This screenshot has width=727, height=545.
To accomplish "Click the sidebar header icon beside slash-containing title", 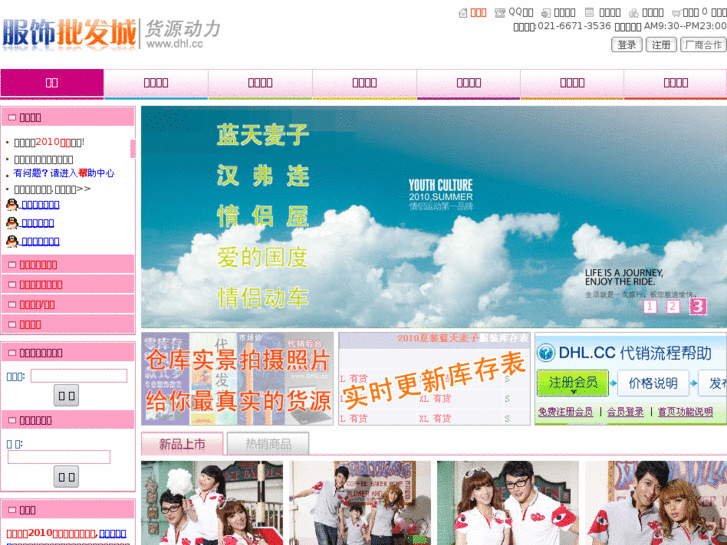I will click(x=12, y=305).
